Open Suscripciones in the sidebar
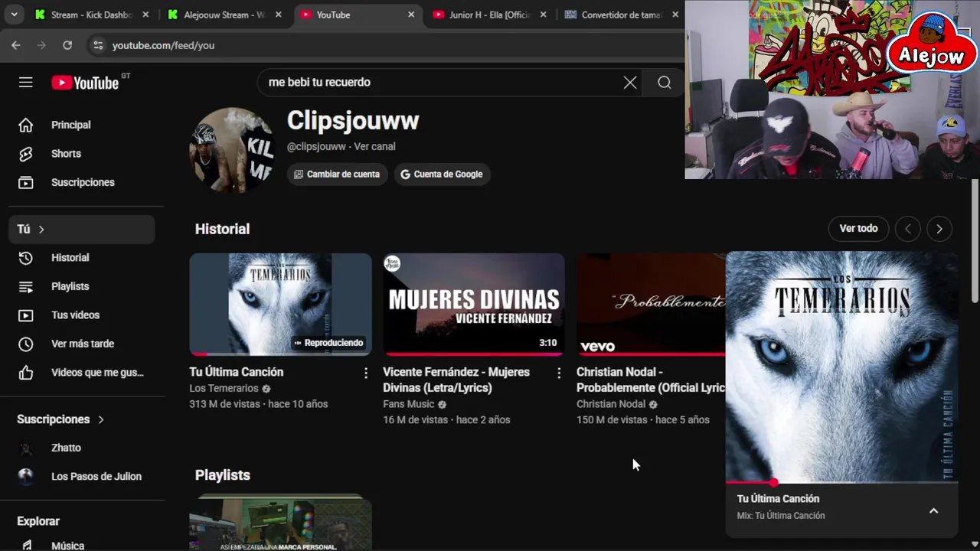The width and height of the screenshot is (980, 551). point(82,182)
